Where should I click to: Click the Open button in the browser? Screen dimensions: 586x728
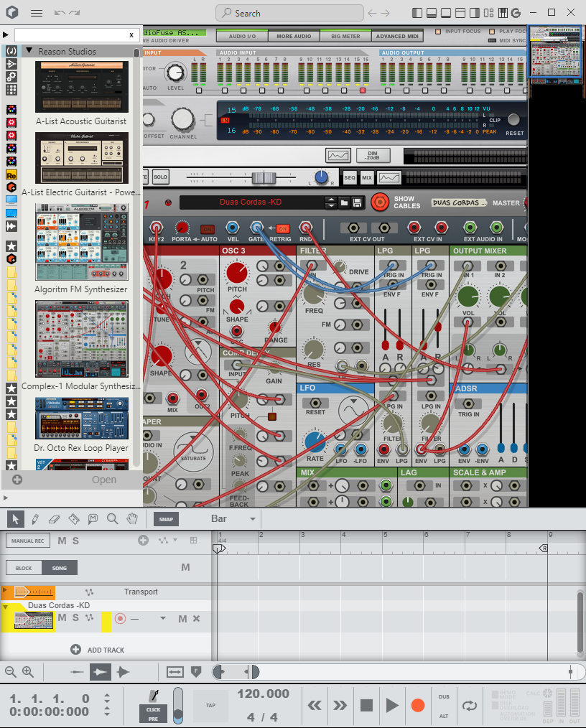tap(104, 480)
